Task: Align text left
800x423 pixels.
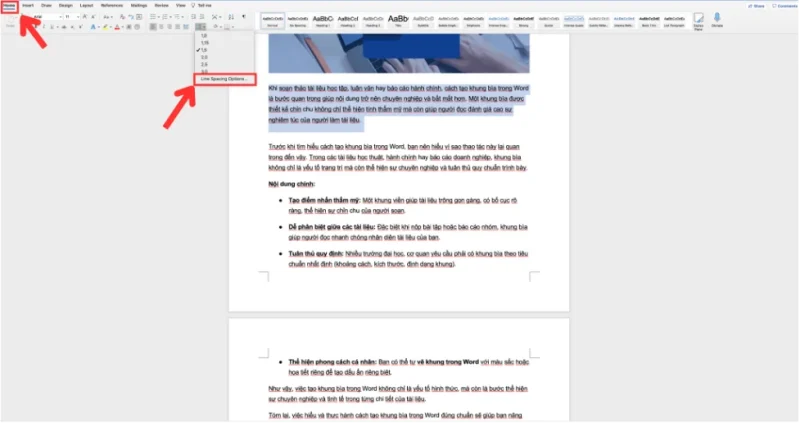Action: point(153,27)
